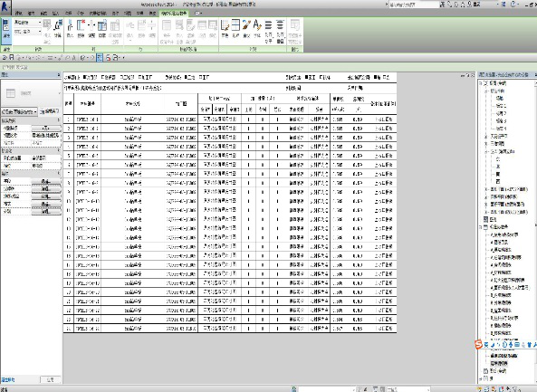Open the category dropdown in ribbon Parameters panel
Image resolution: width=537 pixels, height=392 pixels.
point(28,23)
